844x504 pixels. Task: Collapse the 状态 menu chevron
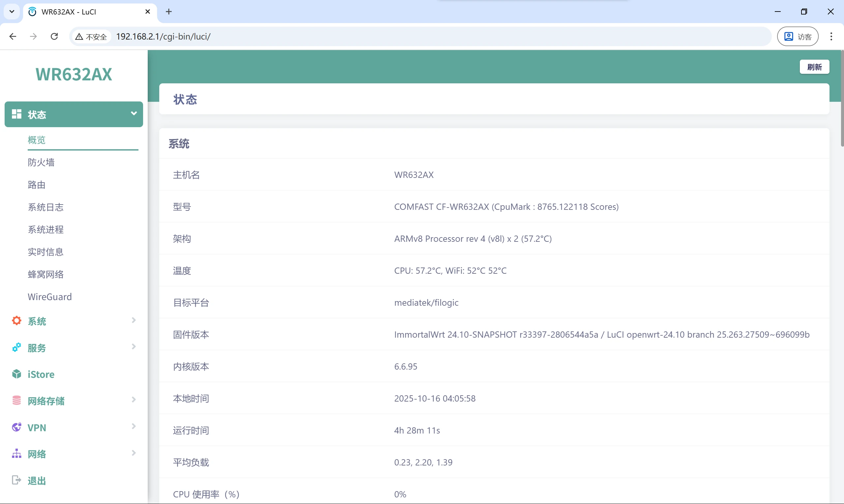pos(134,113)
